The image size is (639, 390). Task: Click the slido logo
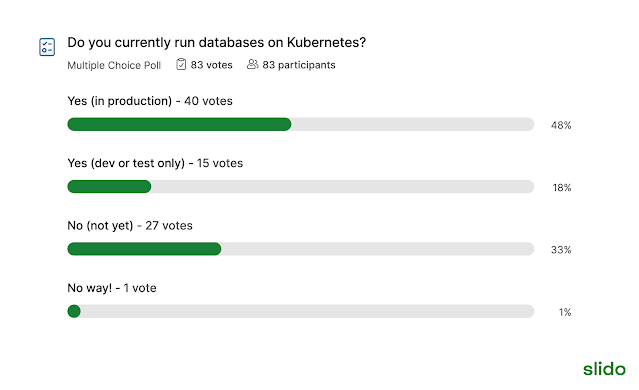tap(604, 369)
